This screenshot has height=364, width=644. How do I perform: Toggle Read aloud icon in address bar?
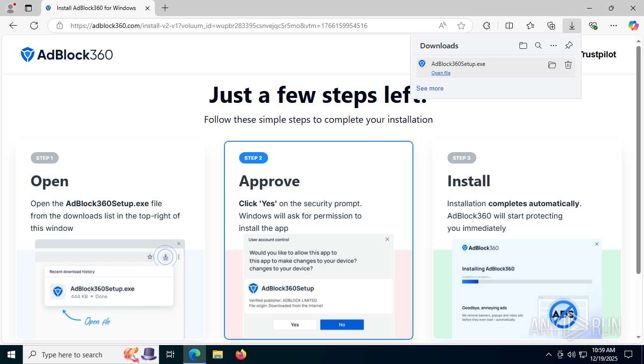pyautogui.click(x=442, y=26)
